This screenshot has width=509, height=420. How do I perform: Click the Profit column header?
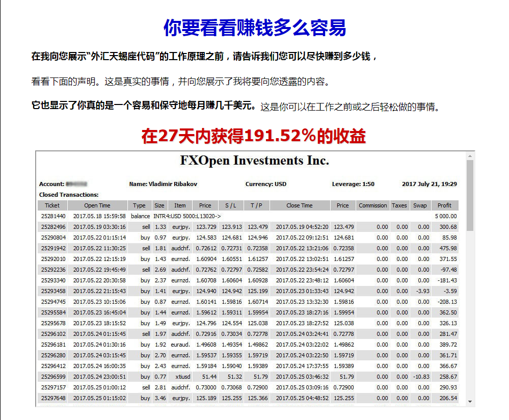(x=444, y=205)
